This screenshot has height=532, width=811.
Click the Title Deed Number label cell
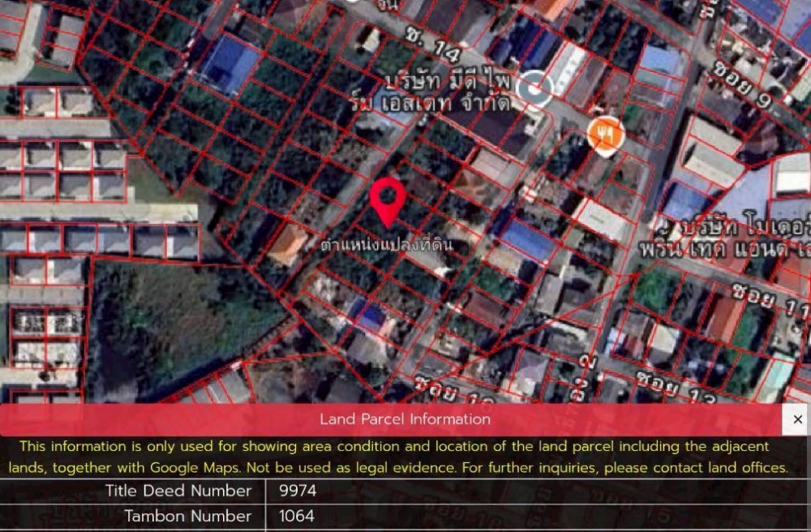(x=178, y=491)
